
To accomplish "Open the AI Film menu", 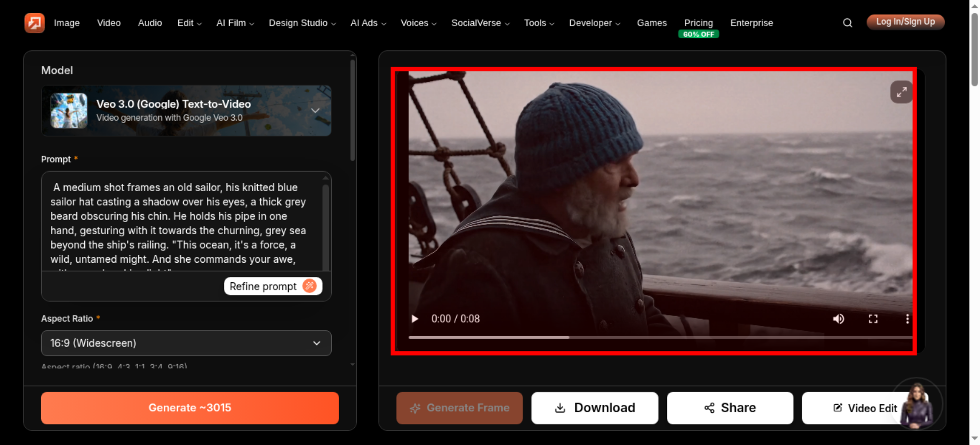I will click(x=235, y=23).
